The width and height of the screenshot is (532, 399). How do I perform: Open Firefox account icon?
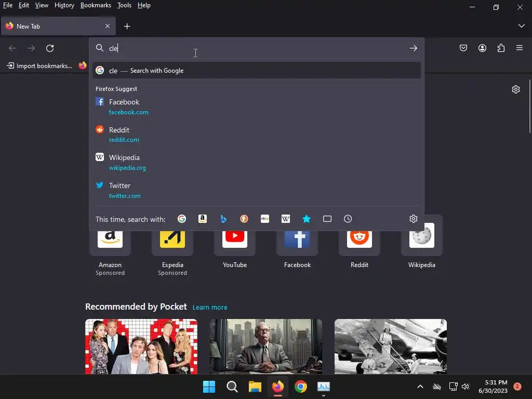click(482, 48)
